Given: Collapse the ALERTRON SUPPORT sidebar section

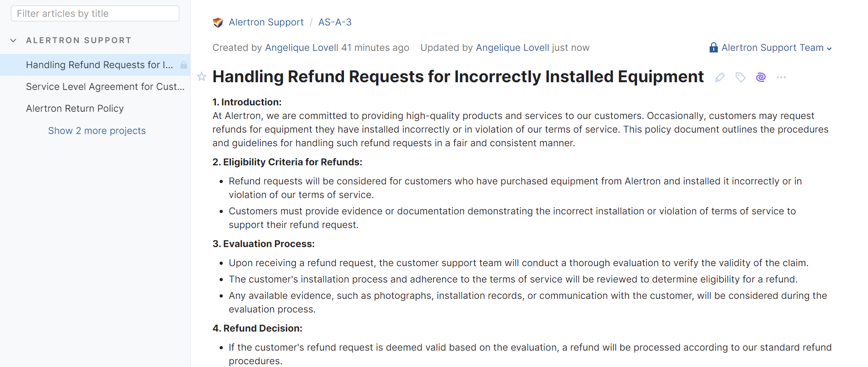Looking at the screenshot, I should pos(14,40).
